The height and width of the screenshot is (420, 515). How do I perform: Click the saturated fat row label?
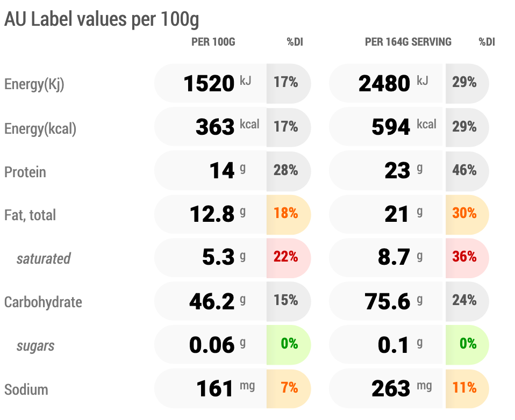tap(44, 259)
